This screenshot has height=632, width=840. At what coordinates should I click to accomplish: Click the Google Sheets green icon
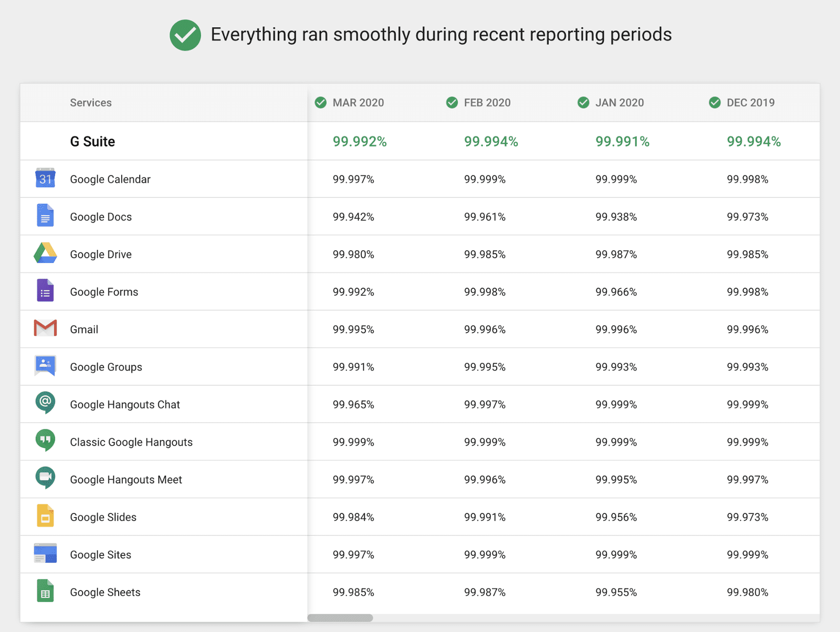click(45, 591)
